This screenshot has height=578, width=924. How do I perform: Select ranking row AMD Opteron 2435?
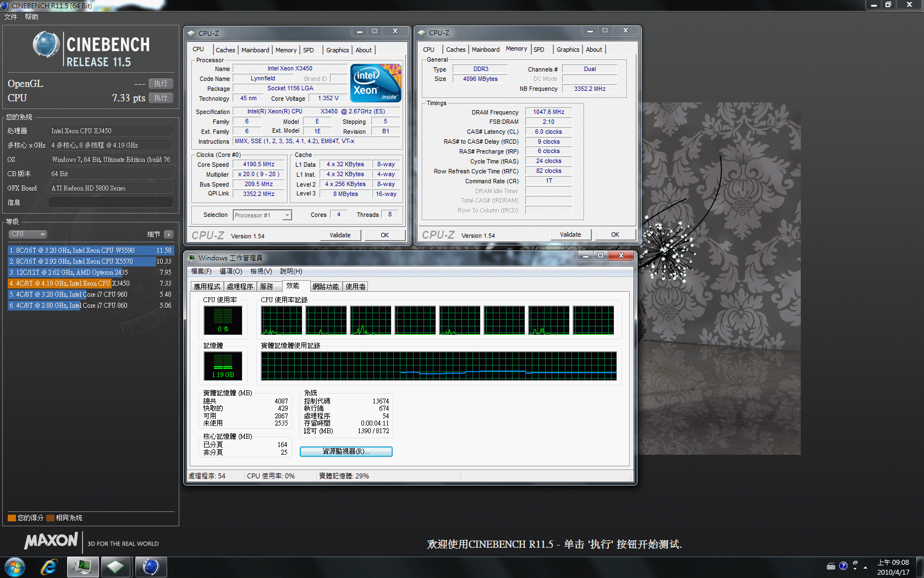coord(90,272)
